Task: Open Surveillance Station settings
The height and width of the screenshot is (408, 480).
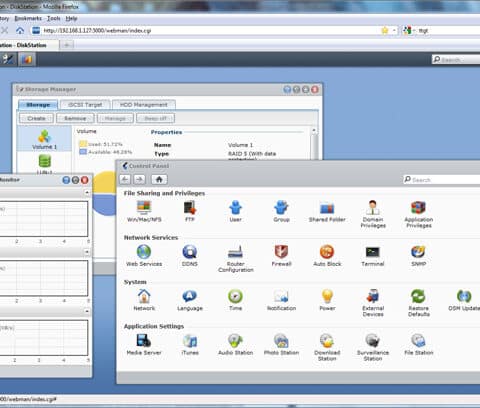Action: coord(373,347)
